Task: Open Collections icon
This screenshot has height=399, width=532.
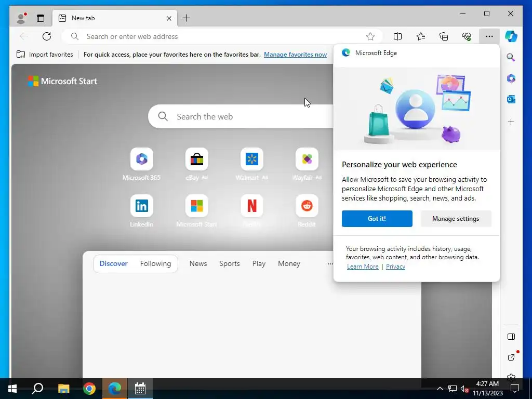Action: click(x=444, y=36)
